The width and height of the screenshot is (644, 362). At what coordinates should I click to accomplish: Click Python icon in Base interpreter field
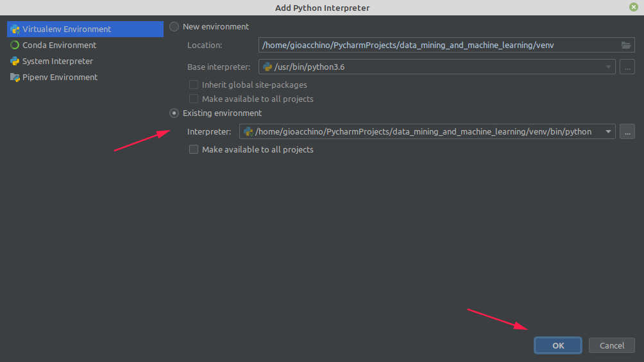(x=267, y=67)
